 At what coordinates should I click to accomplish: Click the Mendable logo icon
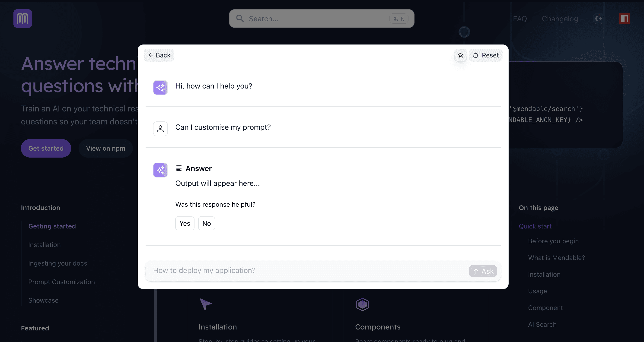click(22, 19)
